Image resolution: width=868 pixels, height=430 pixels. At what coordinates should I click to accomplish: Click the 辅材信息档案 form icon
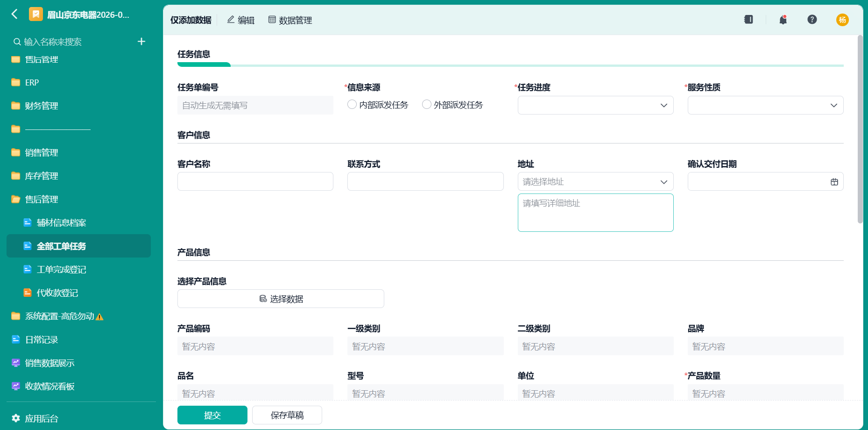28,222
